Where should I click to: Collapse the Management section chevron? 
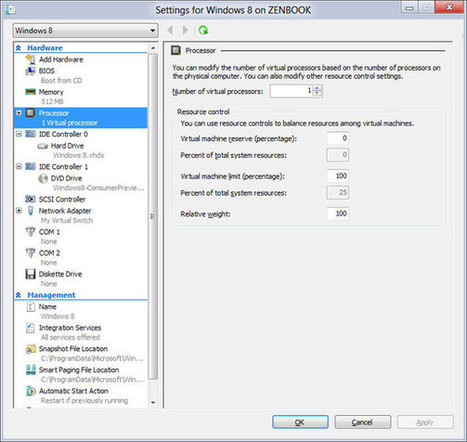(x=18, y=295)
